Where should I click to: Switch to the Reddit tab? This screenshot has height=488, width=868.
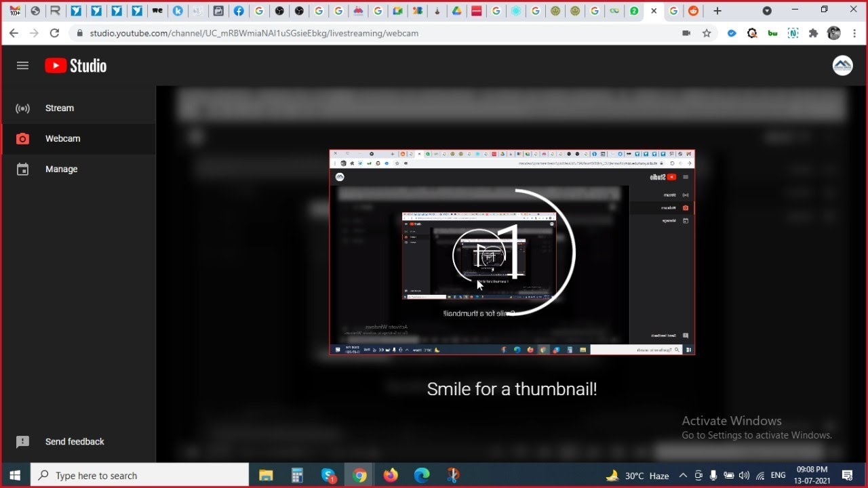(692, 11)
